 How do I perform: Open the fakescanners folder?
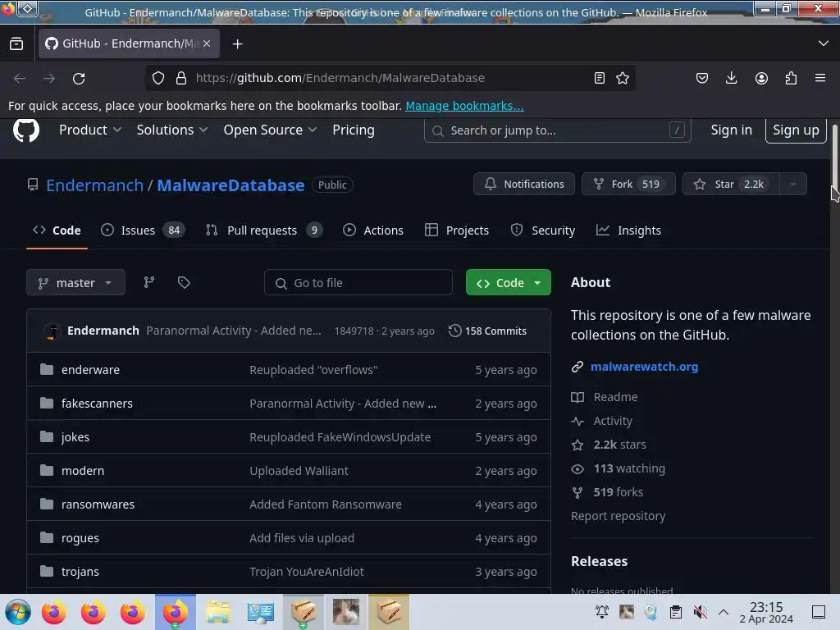click(97, 404)
